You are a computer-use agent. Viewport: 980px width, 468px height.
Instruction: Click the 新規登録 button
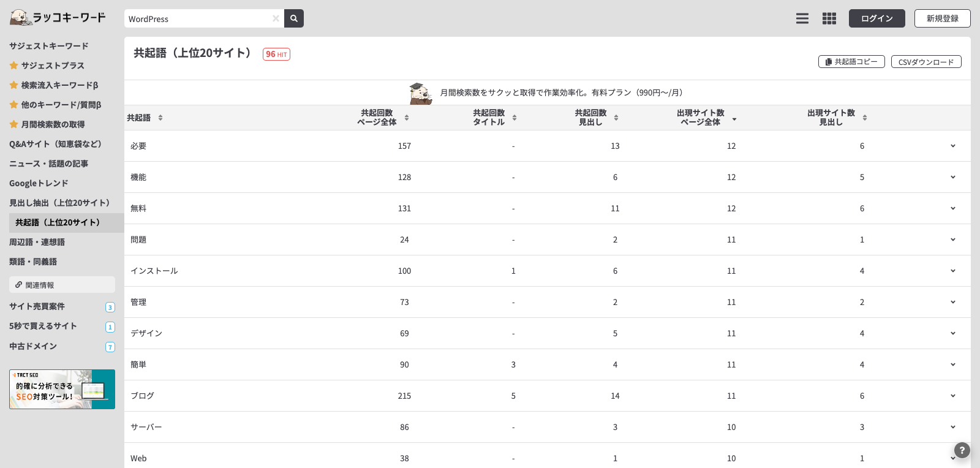pos(943,18)
